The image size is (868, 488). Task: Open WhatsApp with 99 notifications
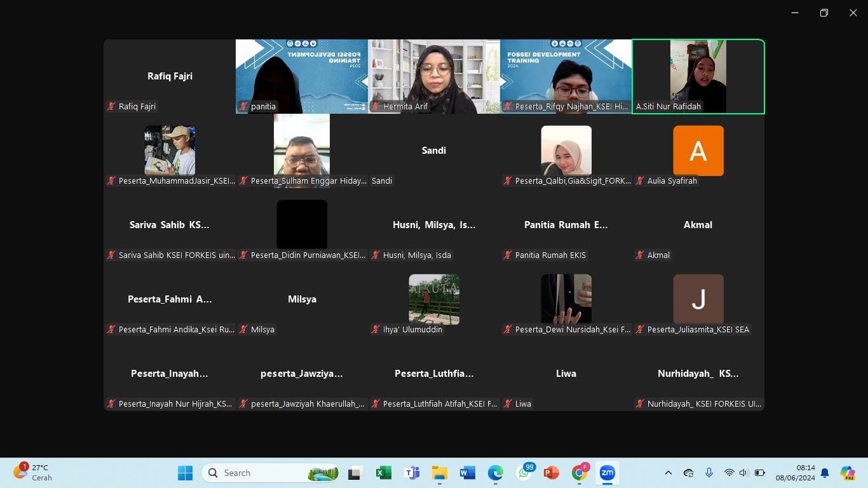(x=524, y=473)
